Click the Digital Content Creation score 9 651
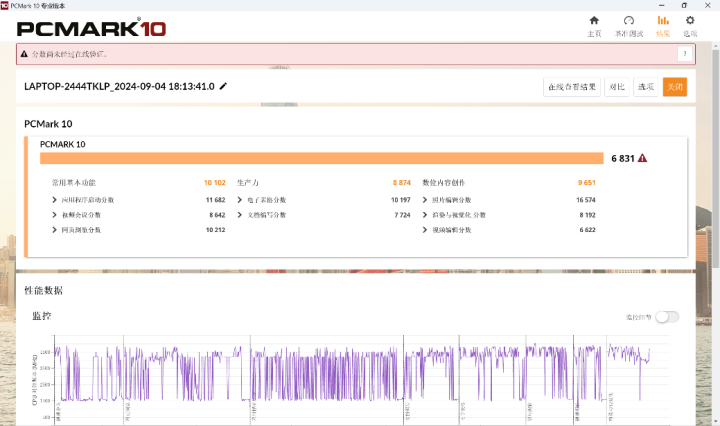The width and height of the screenshot is (720, 426). (x=586, y=182)
